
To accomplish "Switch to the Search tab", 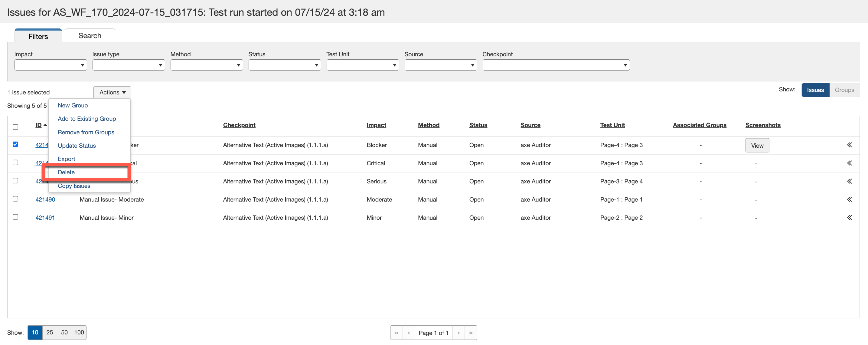I will pyautogui.click(x=90, y=36).
